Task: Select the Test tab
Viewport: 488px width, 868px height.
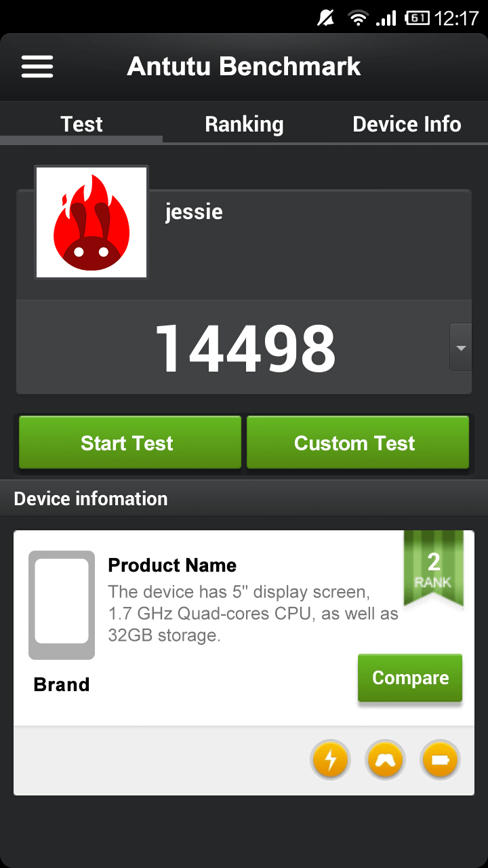Action: (81, 124)
